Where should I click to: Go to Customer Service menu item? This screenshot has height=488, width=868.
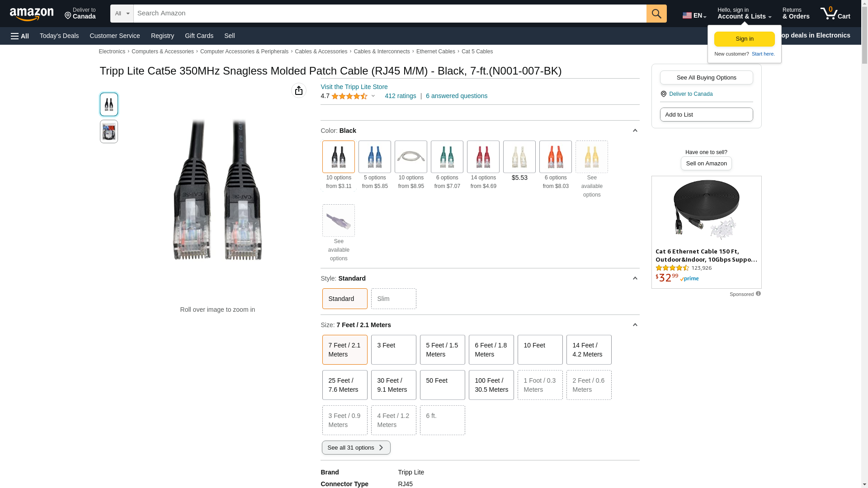[x=115, y=36]
